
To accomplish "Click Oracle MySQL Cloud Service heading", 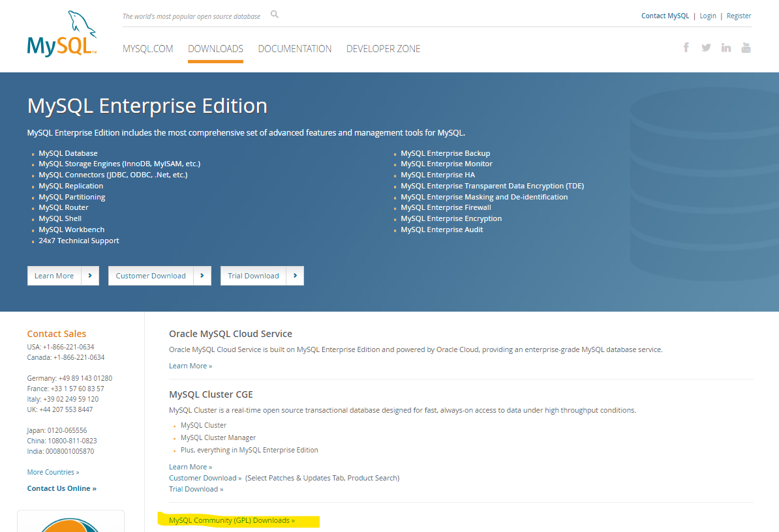I will [230, 334].
